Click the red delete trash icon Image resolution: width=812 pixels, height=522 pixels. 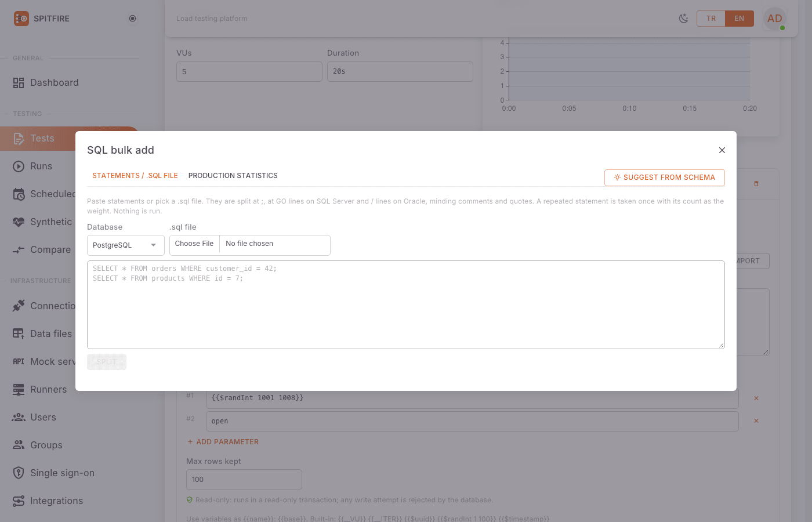click(x=756, y=184)
